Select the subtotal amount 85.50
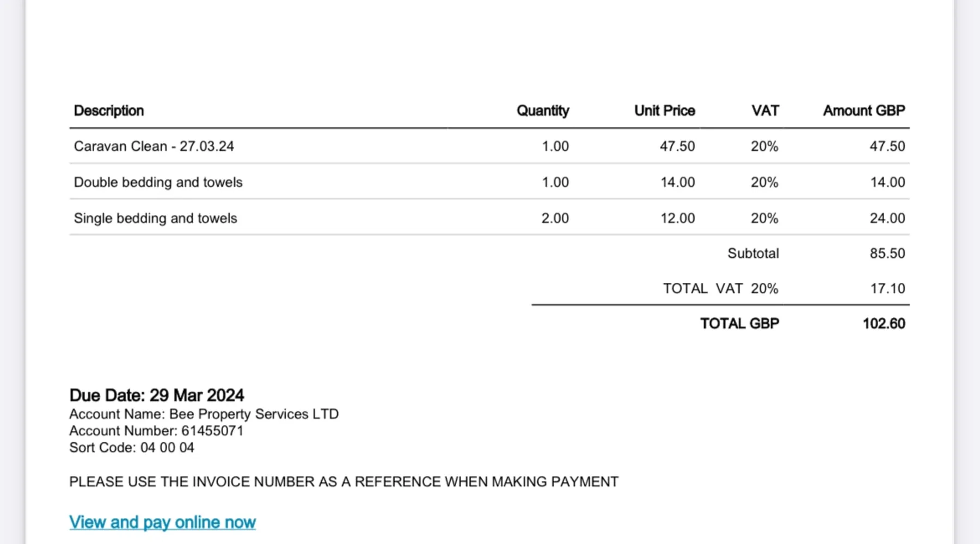The image size is (980, 544). point(887,254)
